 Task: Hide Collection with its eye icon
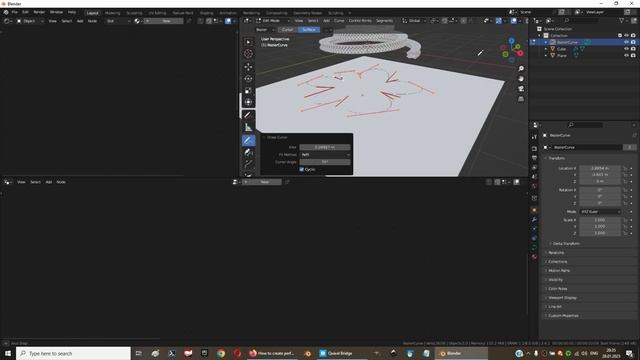pos(627,36)
